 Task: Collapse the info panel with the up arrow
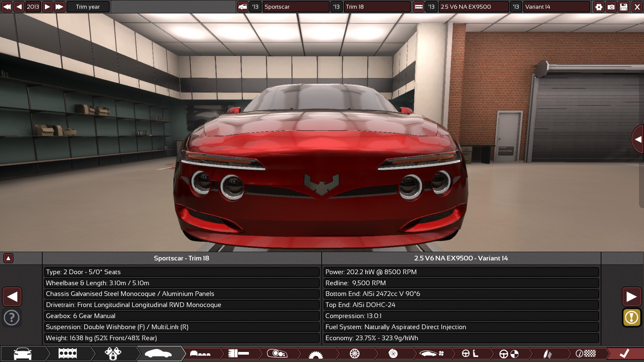click(8, 258)
